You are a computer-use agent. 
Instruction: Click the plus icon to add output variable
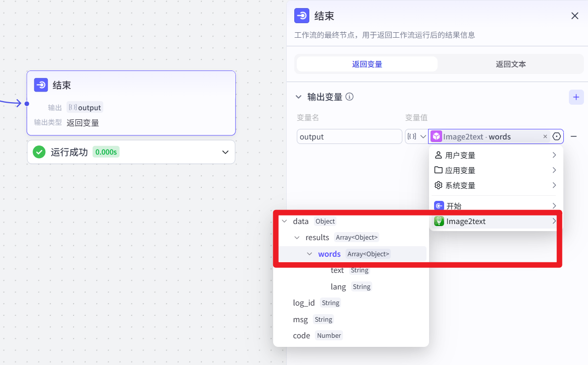point(576,97)
